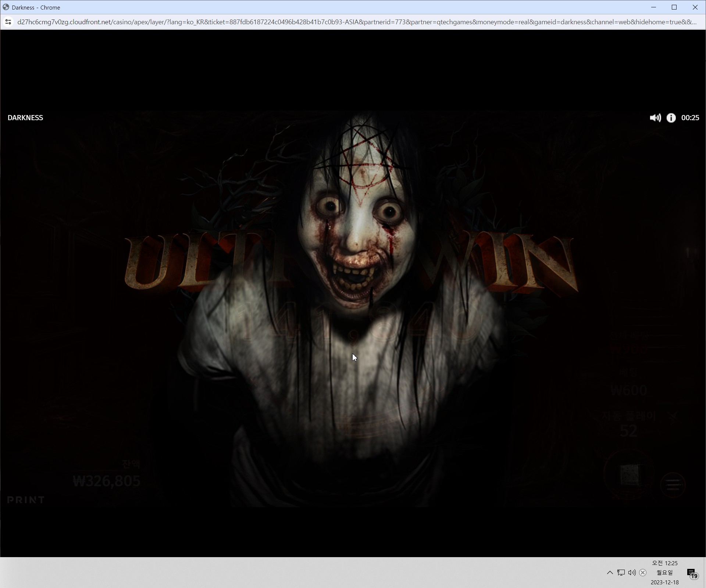The image size is (706, 588).
Task: Open the dimmed hamburger game menu
Action: click(673, 485)
